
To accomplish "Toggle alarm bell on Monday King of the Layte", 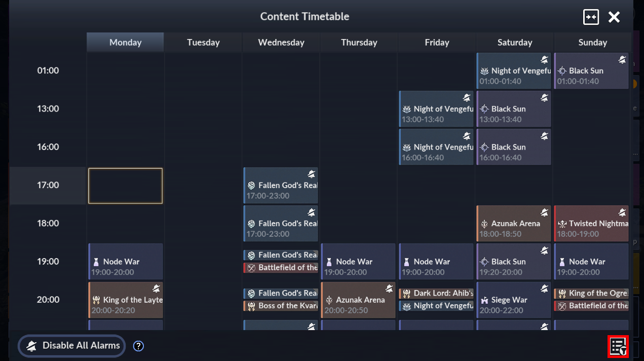I will 156,288.
